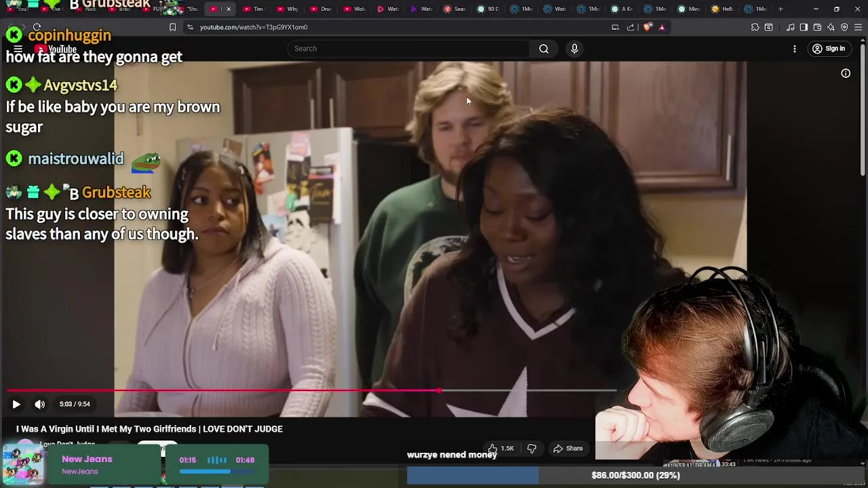Open the tab search icon in toolbar
Image resolution: width=868 pixels, height=488 pixels.
click(x=768, y=27)
